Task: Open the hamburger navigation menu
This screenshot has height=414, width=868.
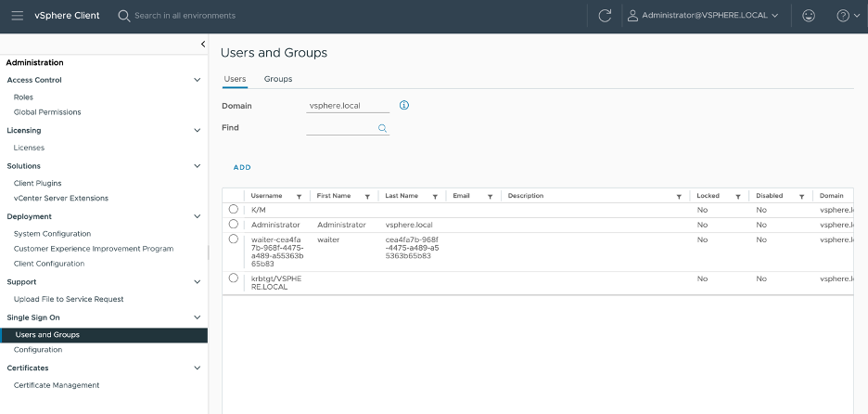Action: [17, 16]
